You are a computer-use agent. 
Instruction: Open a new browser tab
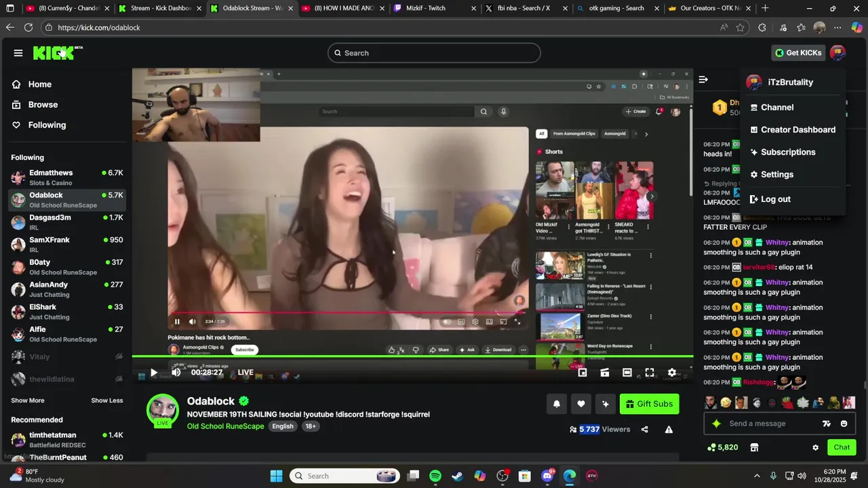click(765, 8)
